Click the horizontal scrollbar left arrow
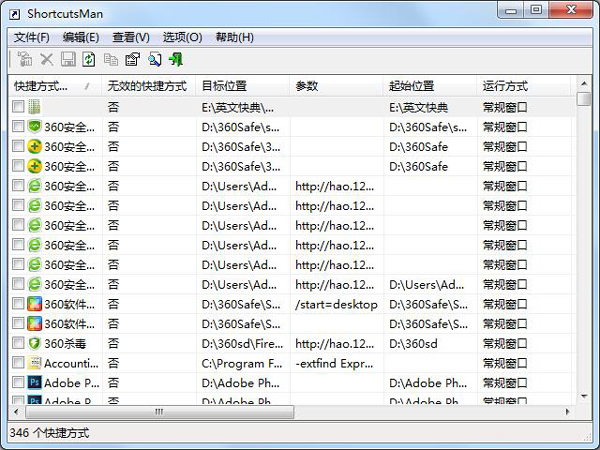Image resolution: width=600 pixels, height=450 pixels. pos(16,412)
